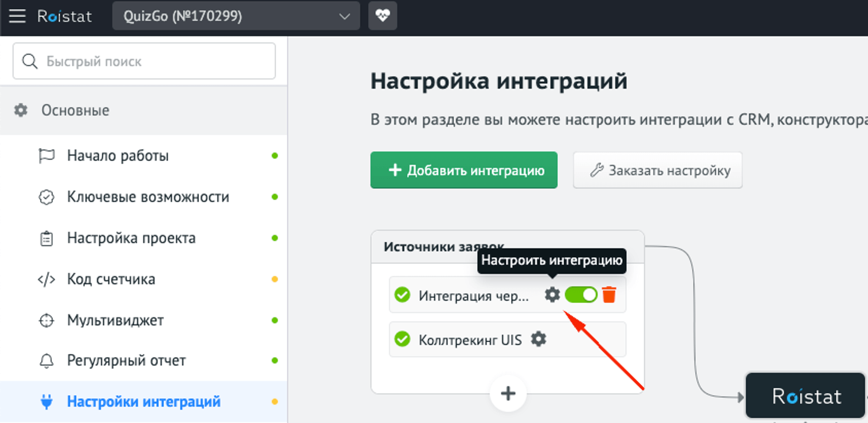Click the Заказать настройку button

point(657,170)
